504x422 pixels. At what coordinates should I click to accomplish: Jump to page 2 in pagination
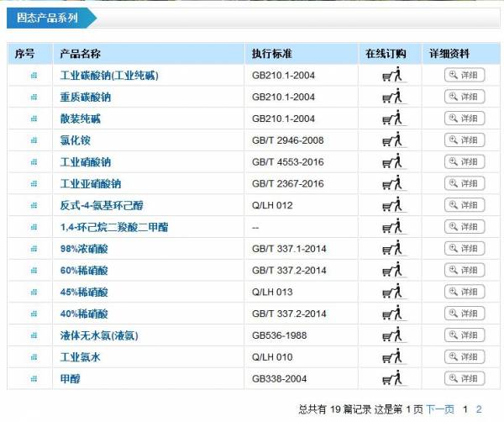click(479, 409)
